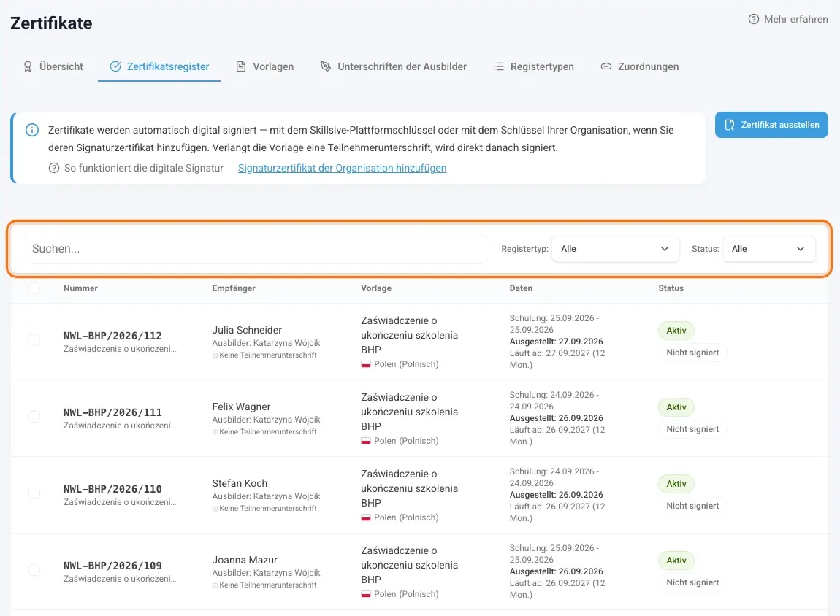
Task: Click the document icon on Zertifikat ausstellen
Action: [729, 125]
